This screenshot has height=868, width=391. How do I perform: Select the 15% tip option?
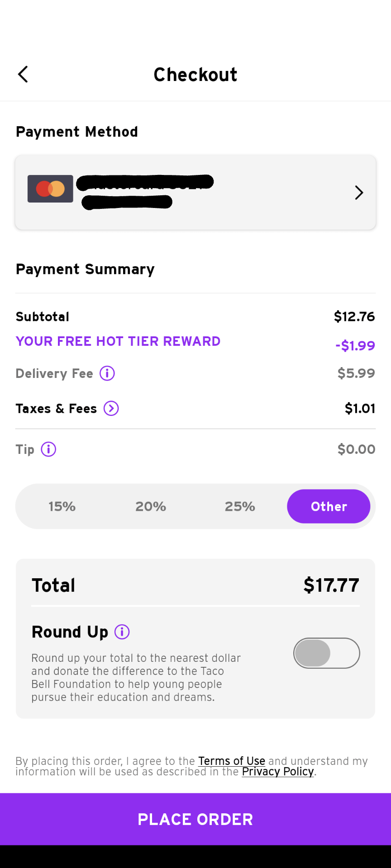62,506
